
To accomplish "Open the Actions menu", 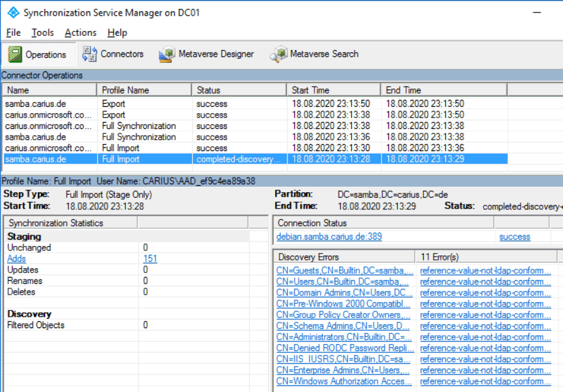I will pyautogui.click(x=81, y=33).
